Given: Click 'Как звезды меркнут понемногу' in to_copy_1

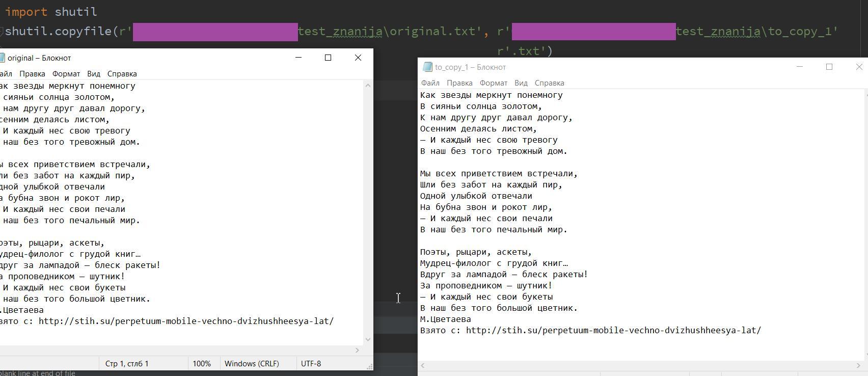Looking at the screenshot, I should click(x=491, y=95).
